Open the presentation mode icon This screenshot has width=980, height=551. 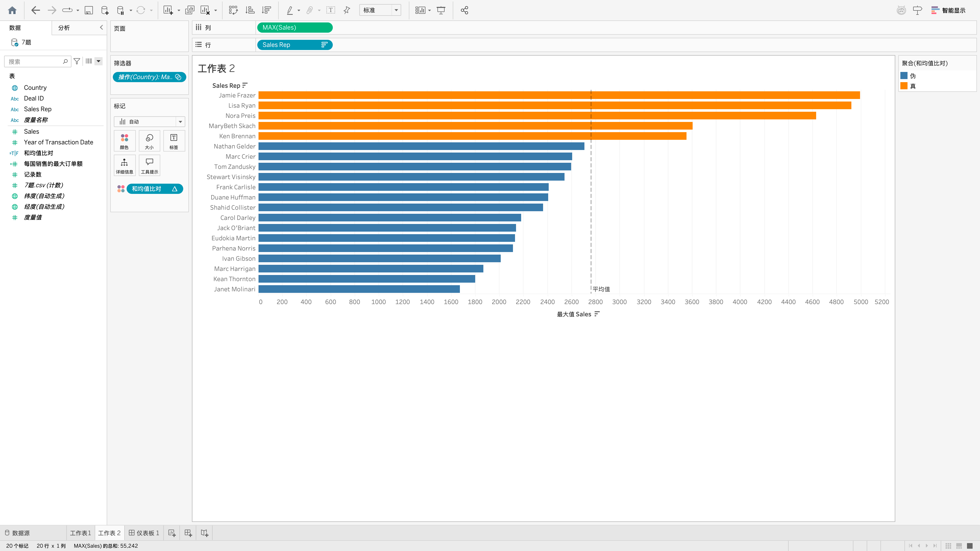click(x=441, y=10)
